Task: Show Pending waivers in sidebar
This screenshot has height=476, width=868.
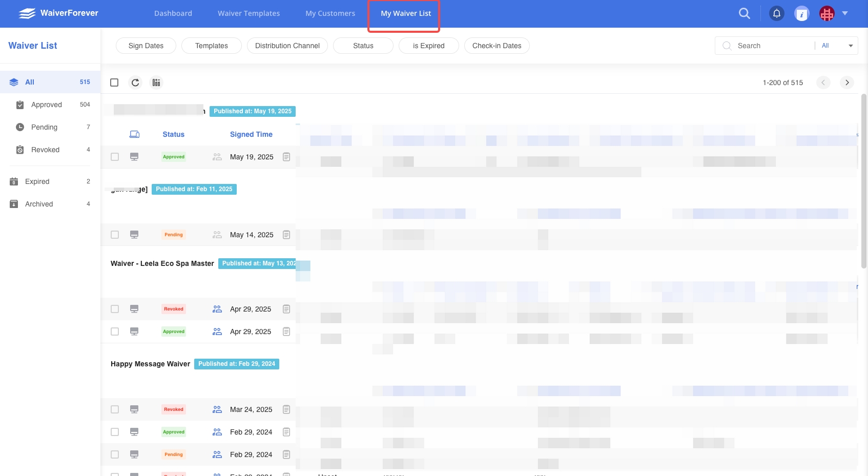Action: tap(44, 127)
